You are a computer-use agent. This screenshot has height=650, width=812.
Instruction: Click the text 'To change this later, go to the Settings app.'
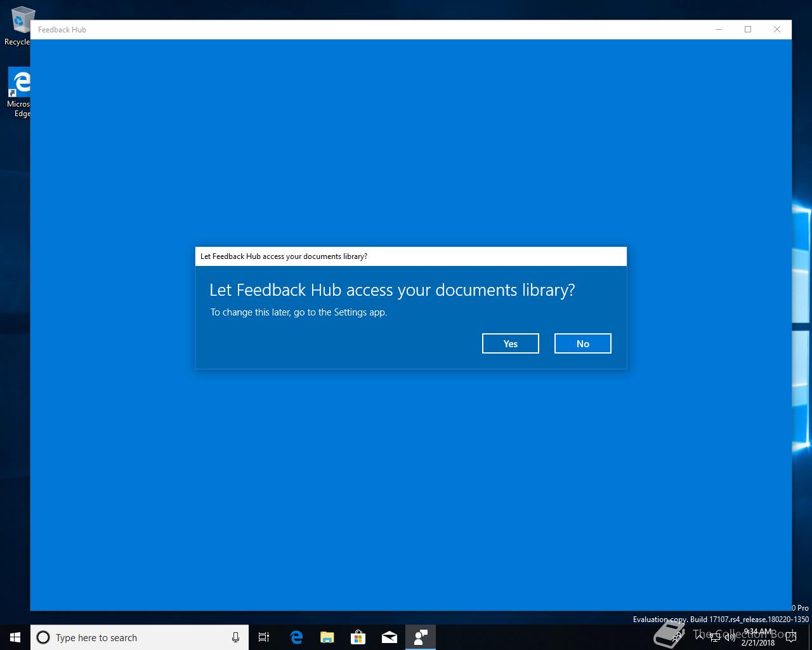pos(299,312)
